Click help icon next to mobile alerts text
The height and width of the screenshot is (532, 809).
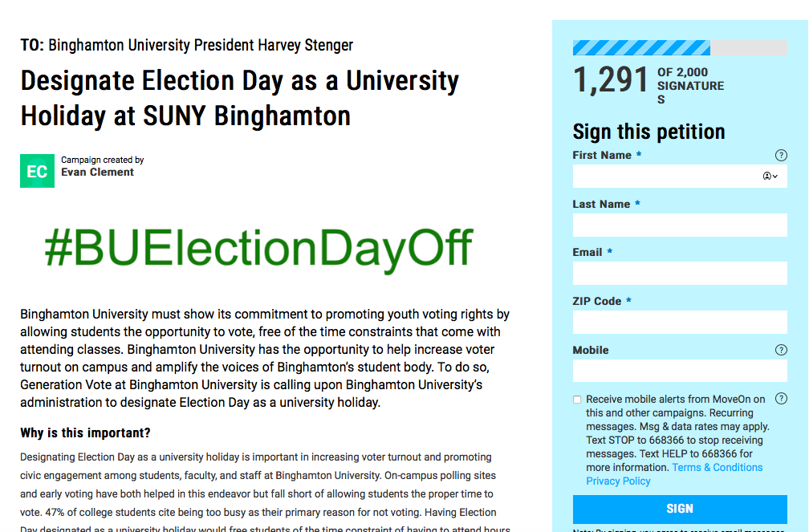[781, 399]
